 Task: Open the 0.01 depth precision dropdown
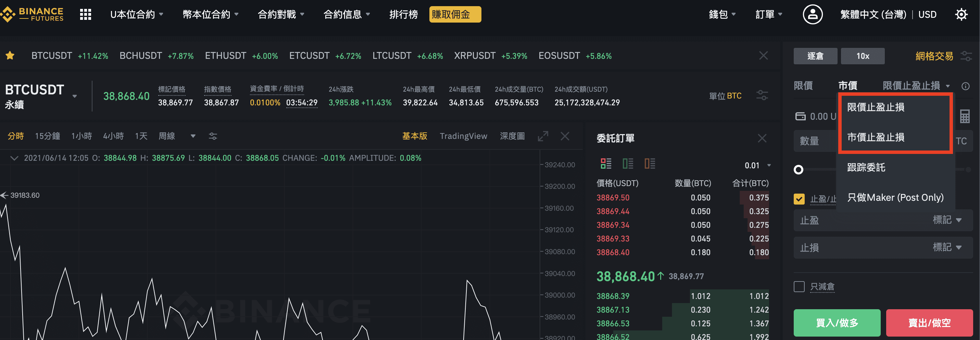point(757,166)
